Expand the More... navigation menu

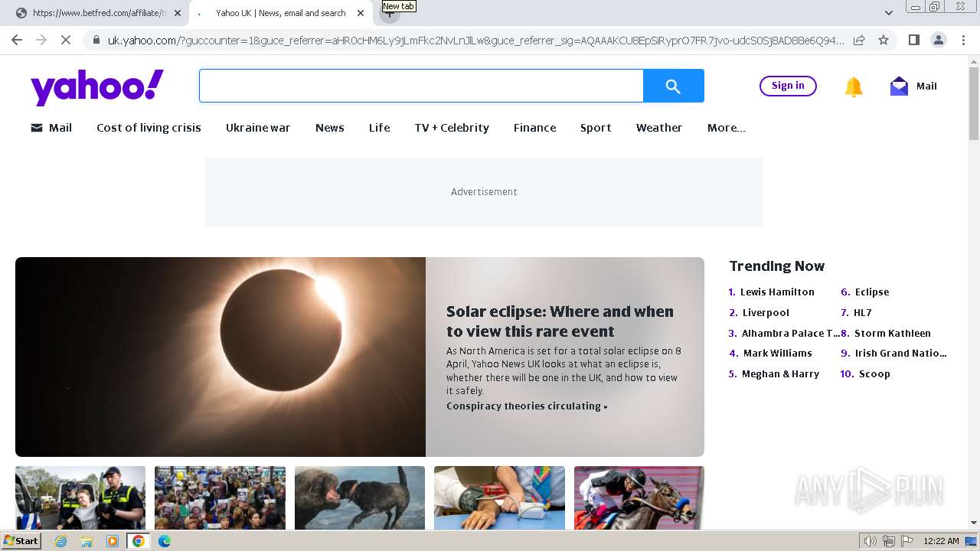727,128
